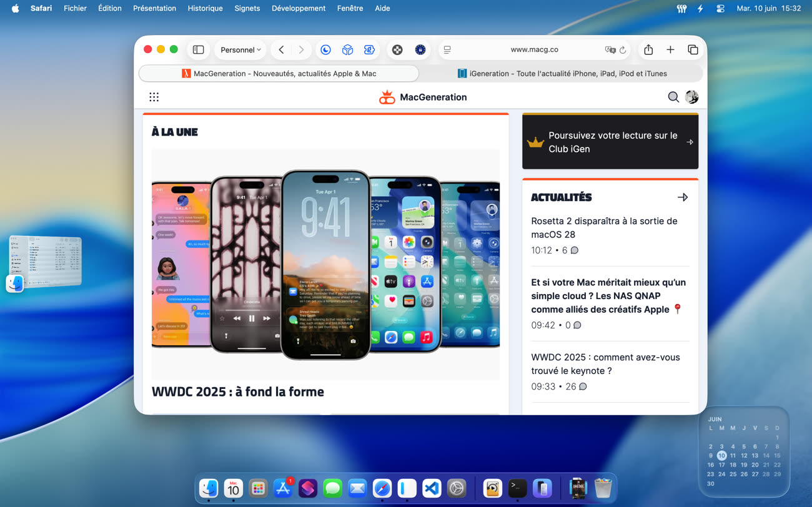Open the Signets menu

pyautogui.click(x=247, y=8)
